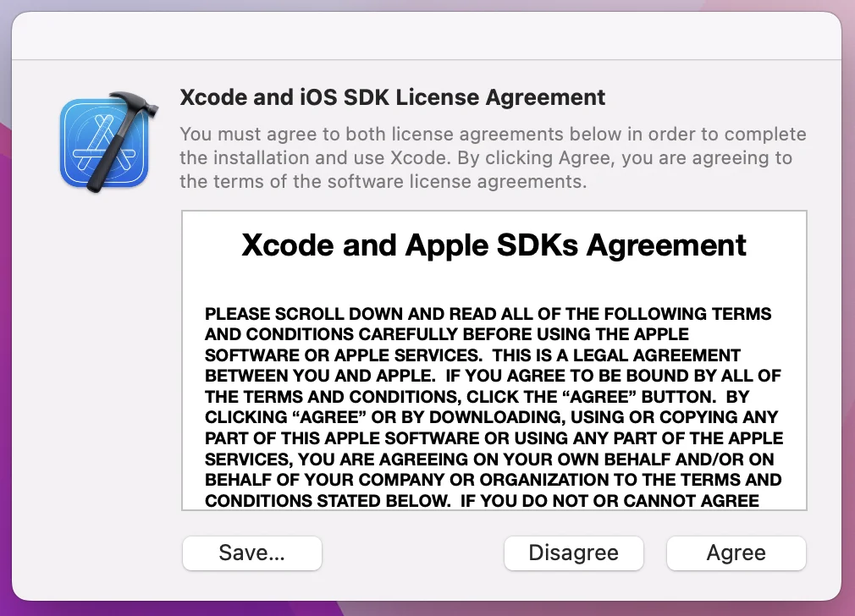This screenshot has height=616, width=855.
Task: Open the Save... license dialog
Action: click(251, 553)
